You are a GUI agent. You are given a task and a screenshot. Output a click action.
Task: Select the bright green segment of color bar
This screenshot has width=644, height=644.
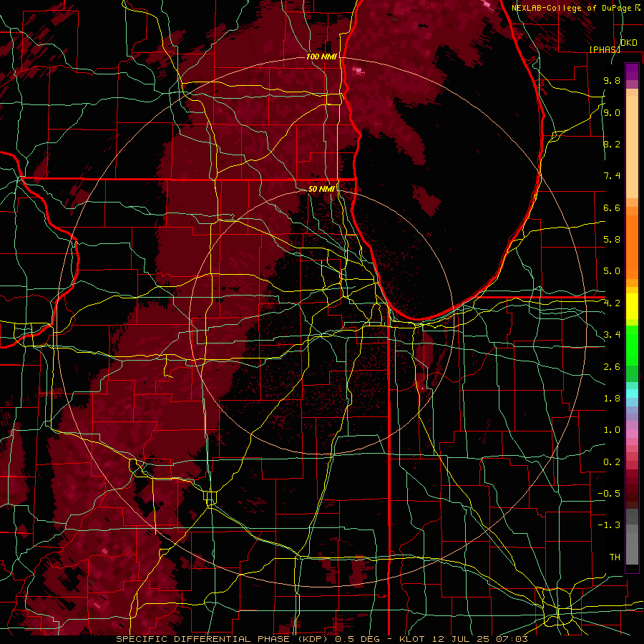click(632, 346)
